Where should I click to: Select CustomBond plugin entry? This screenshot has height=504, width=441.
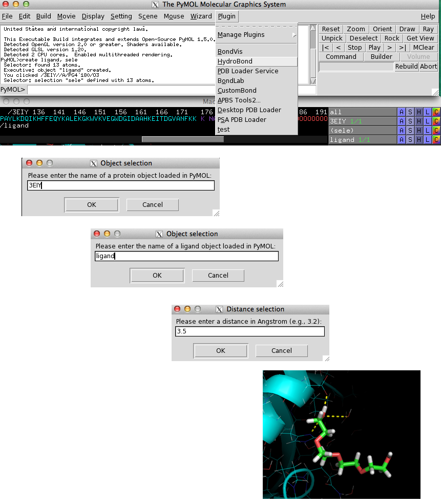[x=256, y=90]
